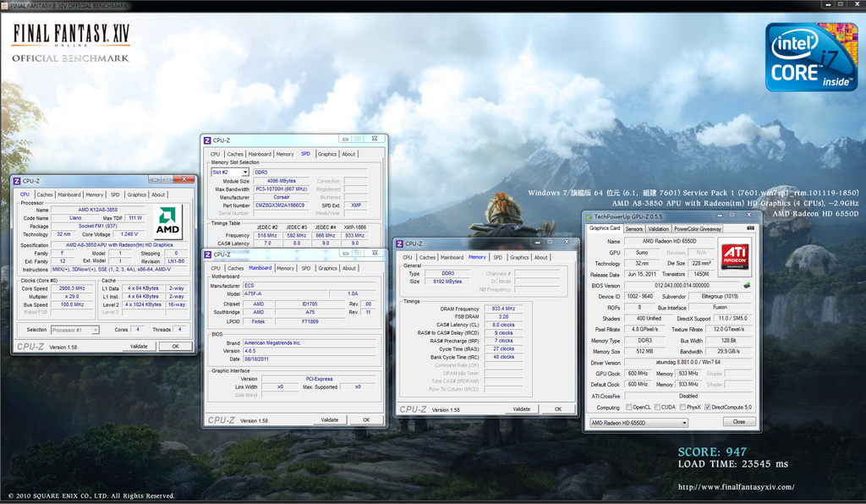Select the CPU tab in the CPU-Z Mainboard window

click(216, 268)
